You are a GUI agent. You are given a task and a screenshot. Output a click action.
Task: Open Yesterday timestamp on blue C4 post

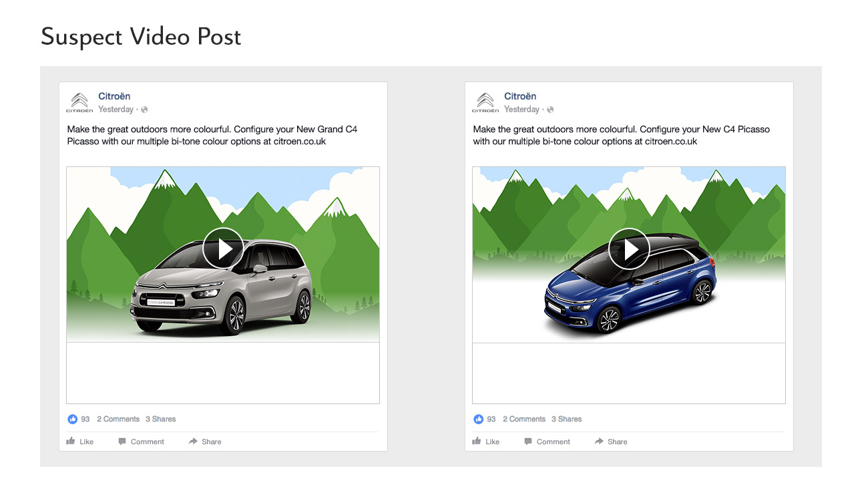[x=521, y=110]
